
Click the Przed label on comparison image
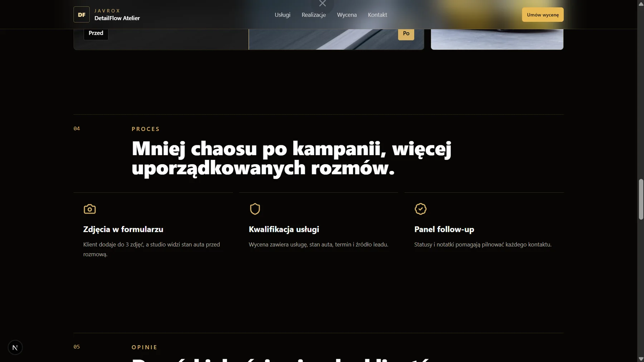tap(96, 33)
